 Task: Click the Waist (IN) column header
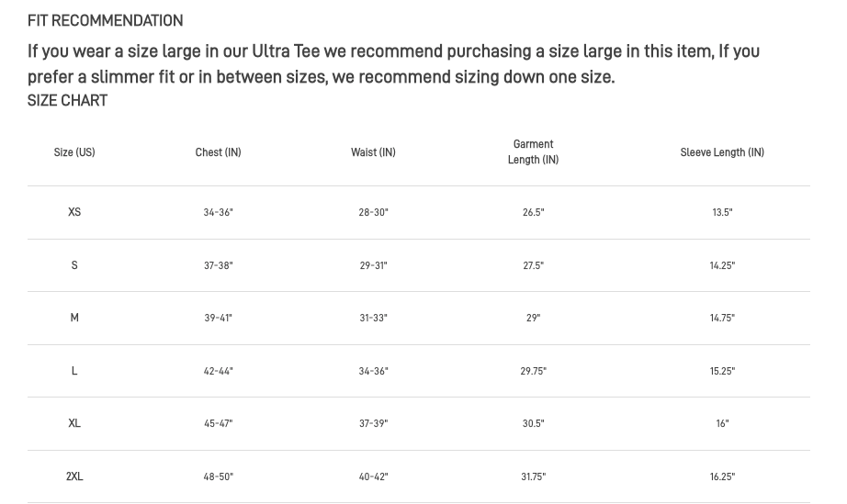(373, 152)
